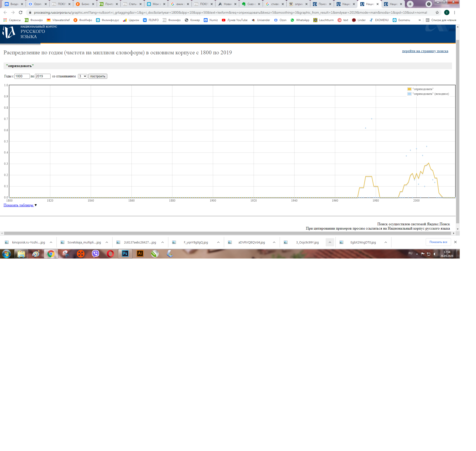Launch Viber from the taskbar
This screenshot has width=476, height=451.
point(96,254)
